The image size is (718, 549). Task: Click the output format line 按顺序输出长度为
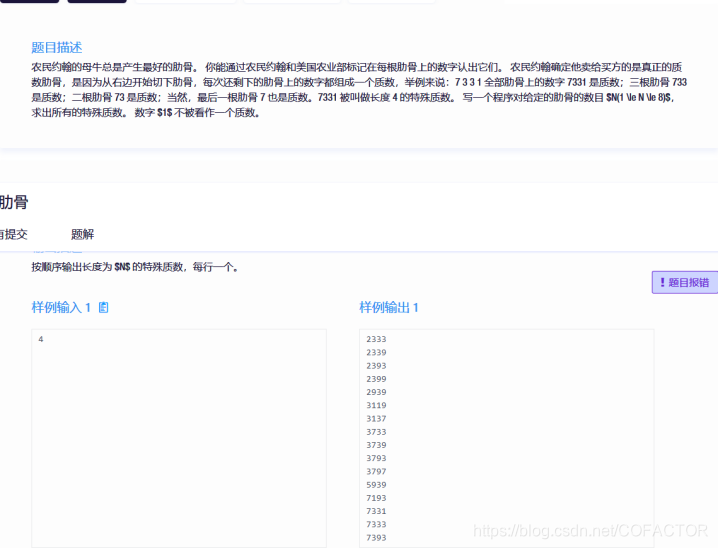click(135, 267)
